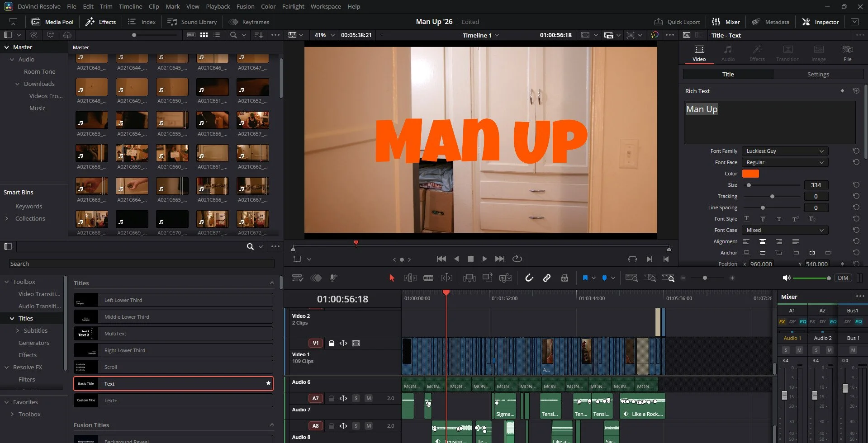
Task: Toggle the DIM audio button
Action: (843, 278)
